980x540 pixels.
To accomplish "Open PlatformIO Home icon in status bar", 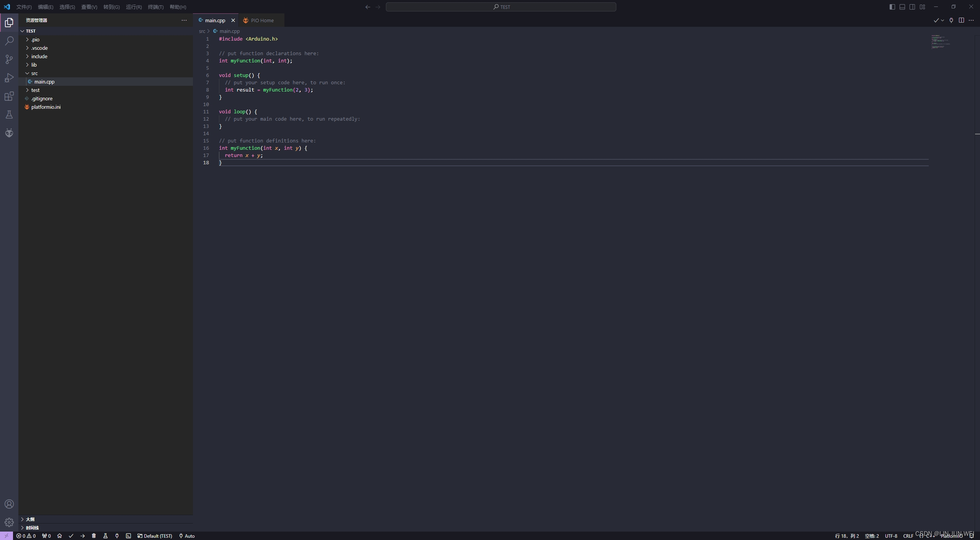I will [x=59, y=536].
